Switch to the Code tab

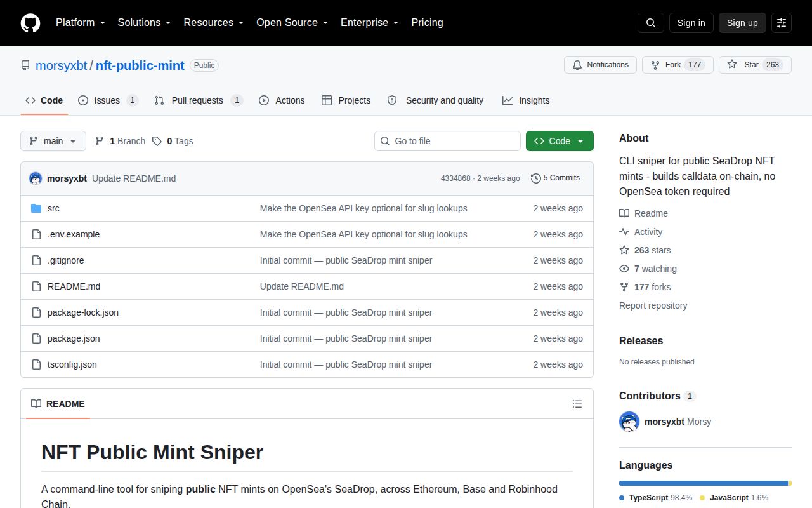pos(44,100)
